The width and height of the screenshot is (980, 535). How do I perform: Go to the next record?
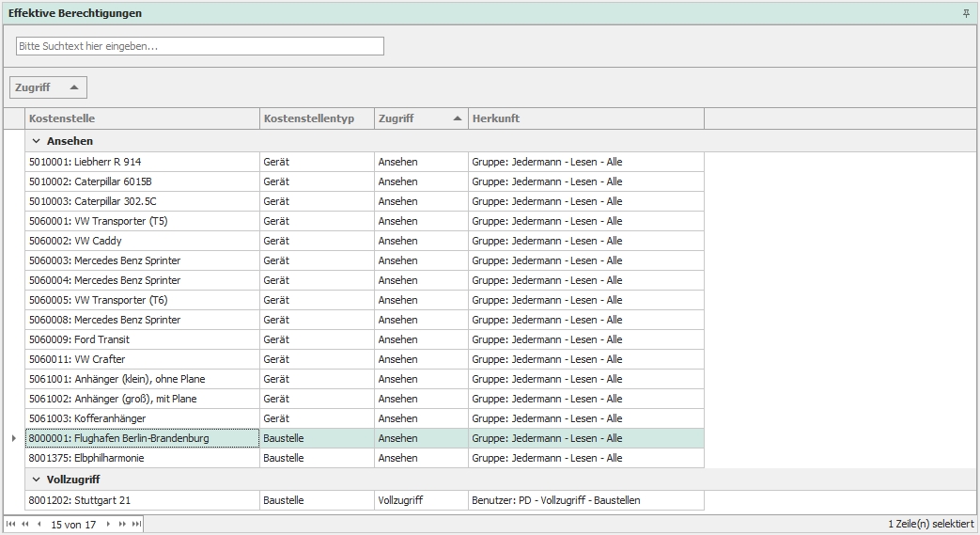click(x=108, y=525)
